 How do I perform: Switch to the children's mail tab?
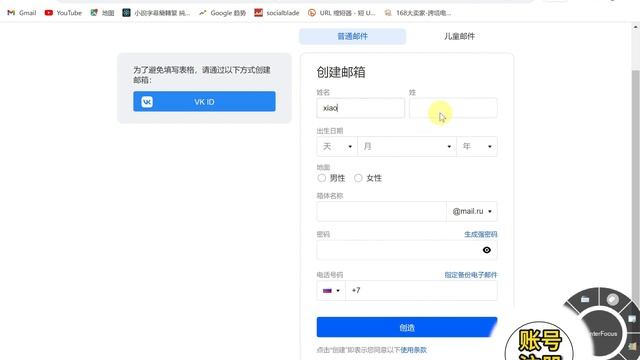459,36
